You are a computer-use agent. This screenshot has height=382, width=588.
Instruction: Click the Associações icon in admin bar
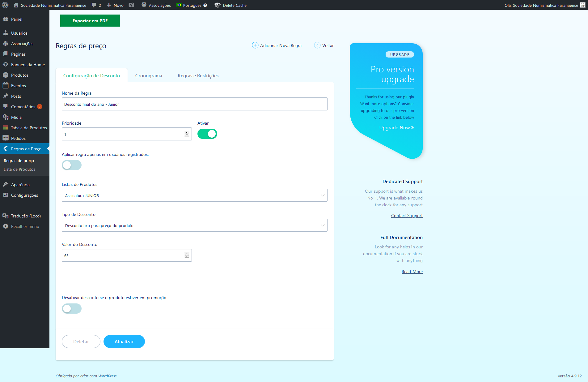coord(144,5)
